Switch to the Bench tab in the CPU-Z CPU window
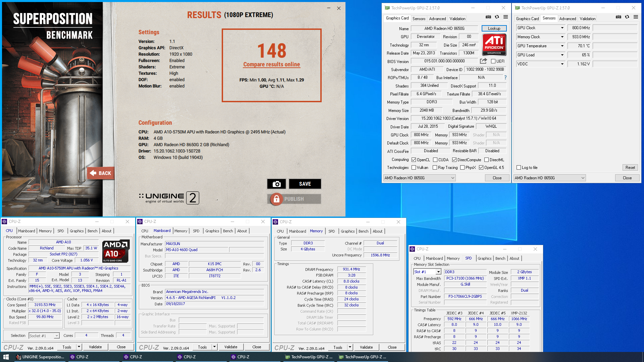644x362 pixels. pyautogui.click(x=93, y=231)
